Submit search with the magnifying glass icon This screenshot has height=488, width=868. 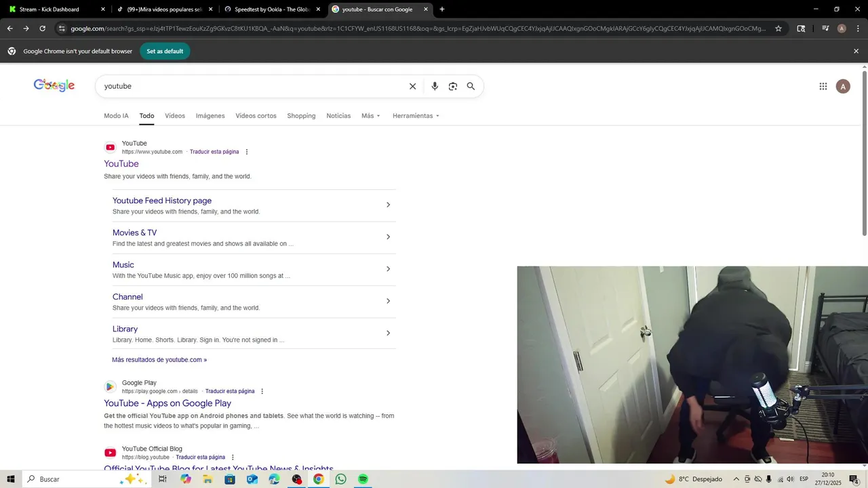tap(471, 86)
